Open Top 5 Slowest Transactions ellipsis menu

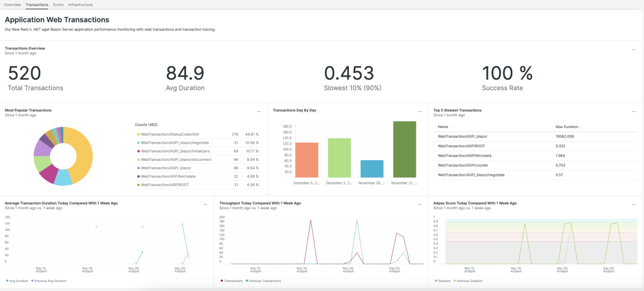coord(634,111)
